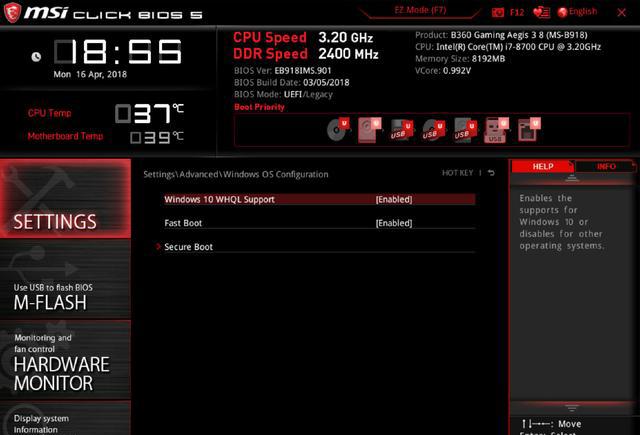Select the USB flash stick boot device icon
The height and width of the screenshot is (435, 640).
[x=496, y=130]
